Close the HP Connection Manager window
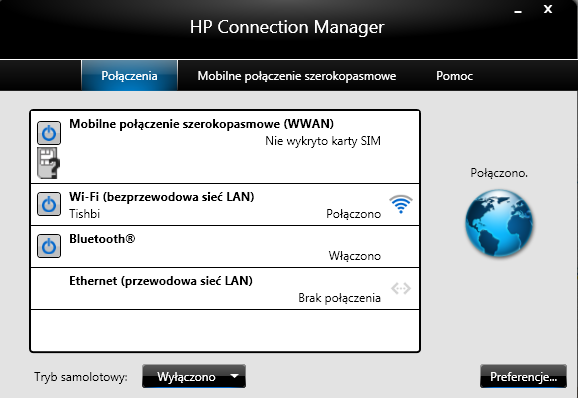Viewport: 578px width, 398px height. click(548, 9)
